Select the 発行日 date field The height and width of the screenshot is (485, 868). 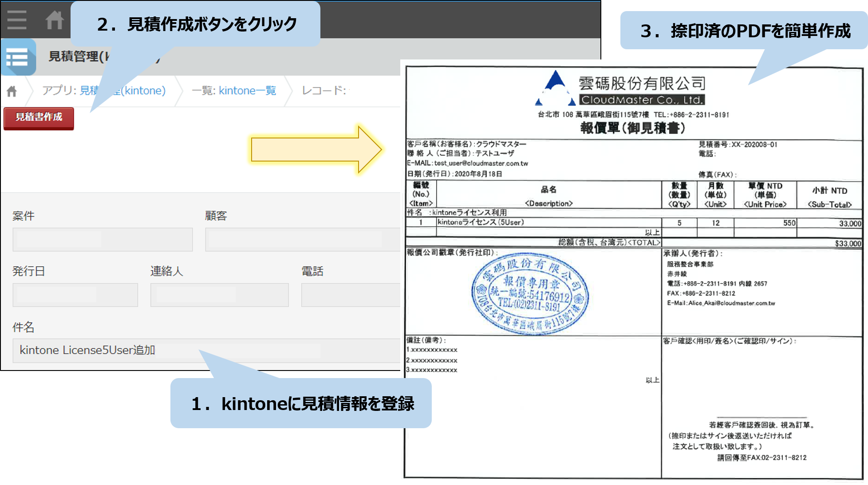(75, 294)
